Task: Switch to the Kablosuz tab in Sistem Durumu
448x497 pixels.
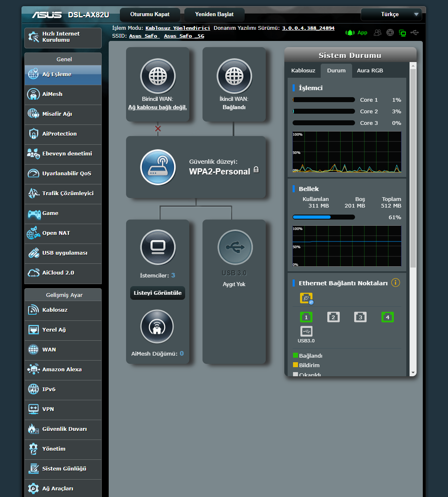Action: click(303, 71)
